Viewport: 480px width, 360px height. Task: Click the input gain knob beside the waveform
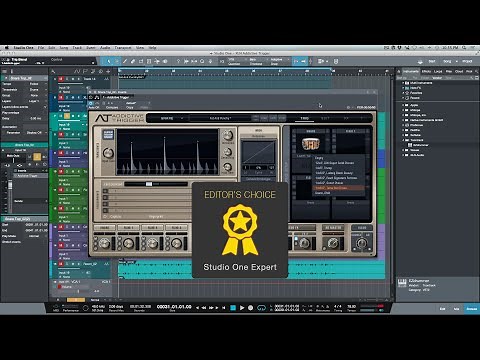(x=108, y=153)
